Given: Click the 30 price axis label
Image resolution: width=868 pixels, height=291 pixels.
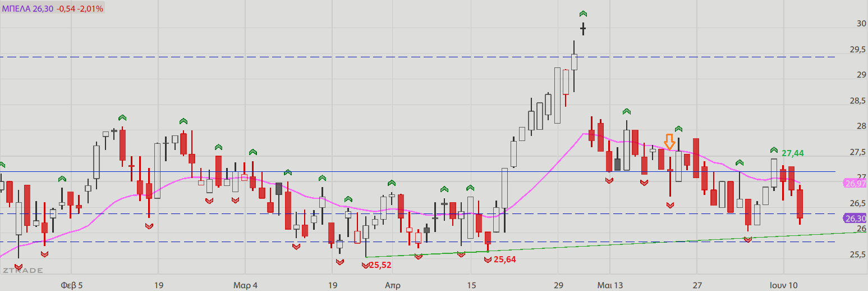Looking at the screenshot, I should coord(861,24).
